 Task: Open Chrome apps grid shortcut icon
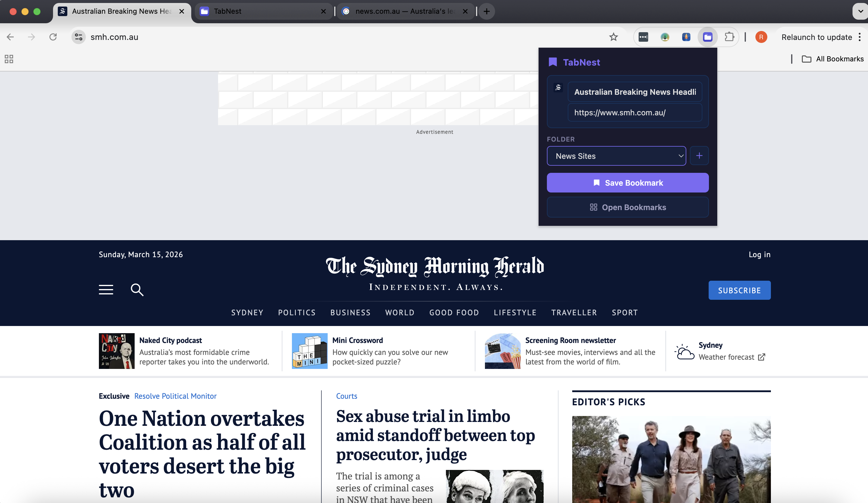coord(9,59)
